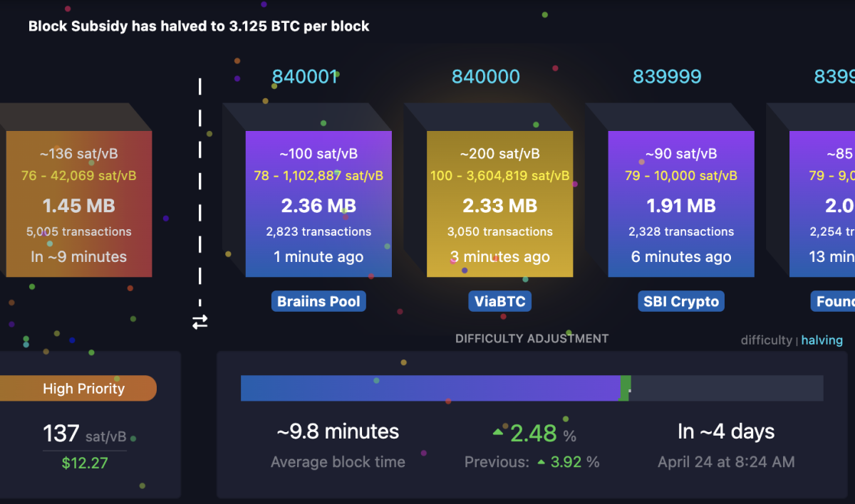Open the pending mempool block of 1.45 MB
Screen dimensions: 855x504
(78, 204)
